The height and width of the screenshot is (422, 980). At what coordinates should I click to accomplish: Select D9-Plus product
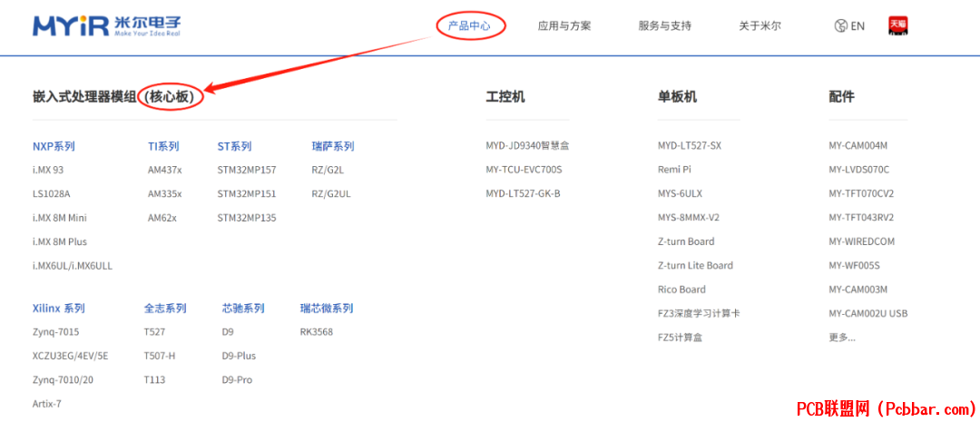pos(239,356)
